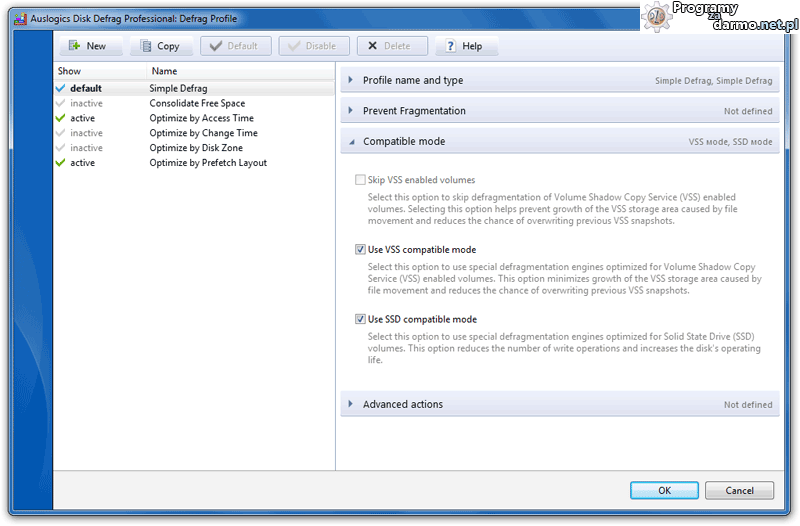This screenshot has width=800, height=526.
Task: Click the Copy profile toolbar icon
Action: [x=146, y=46]
